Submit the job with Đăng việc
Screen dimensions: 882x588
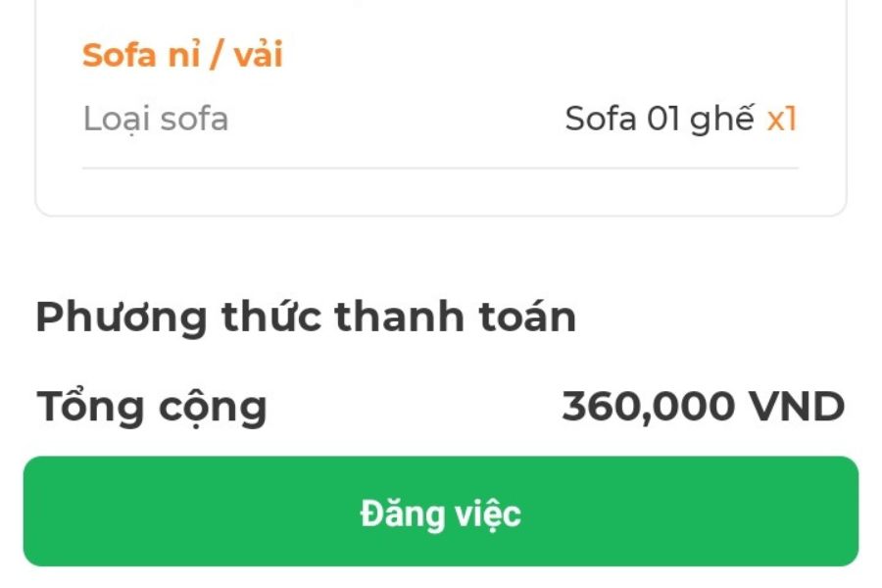pos(441,512)
